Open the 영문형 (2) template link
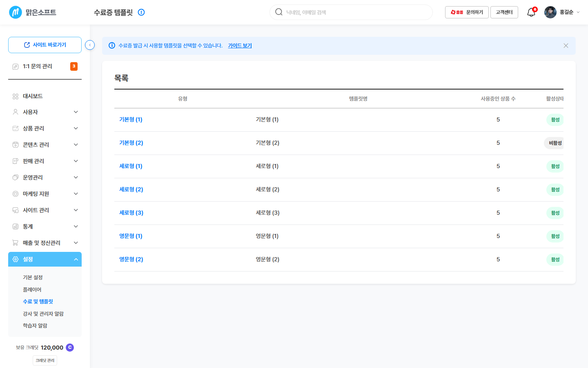Viewport: 588px width, 368px height. [131, 259]
